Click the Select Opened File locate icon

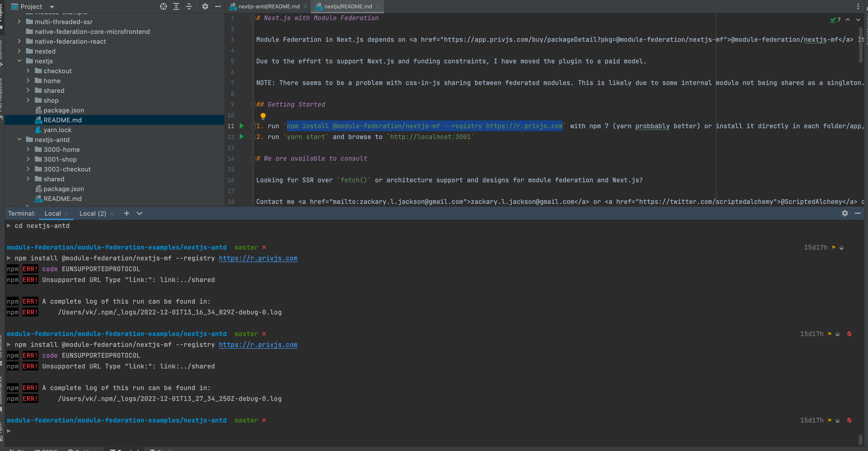pyautogui.click(x=163, y=6)
